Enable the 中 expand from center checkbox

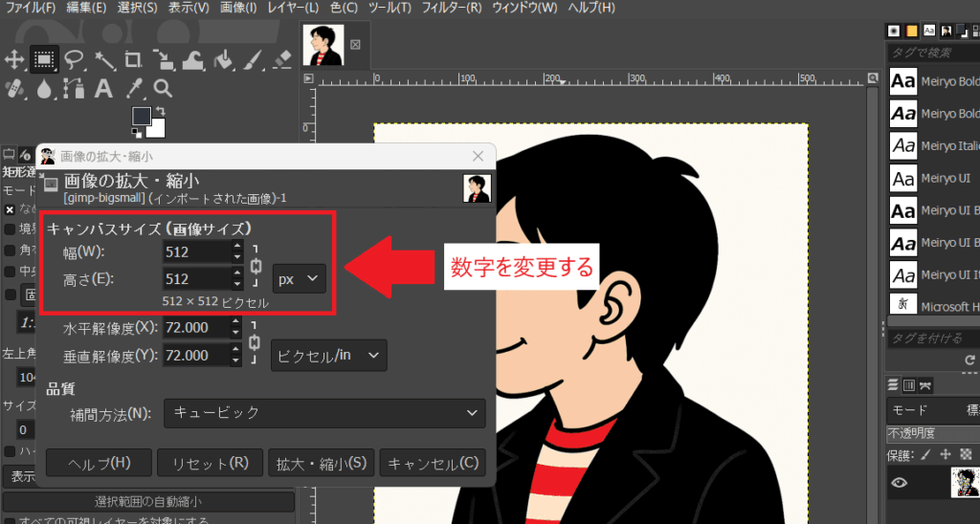point(10,272)
